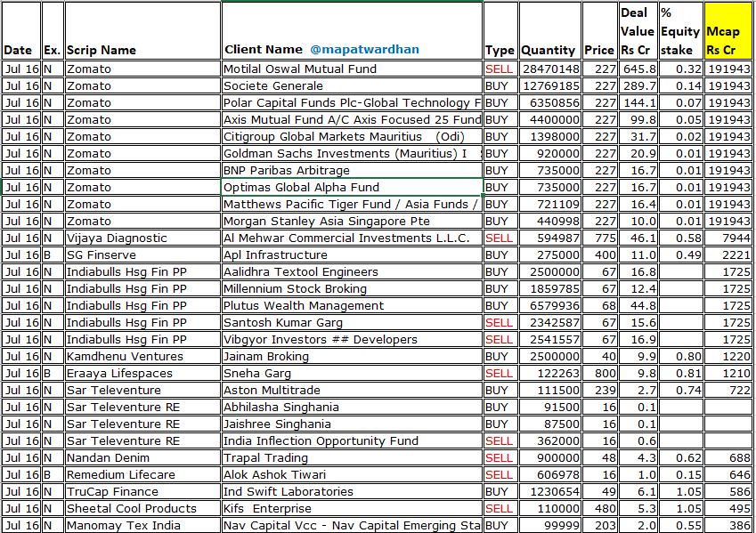
Task: Click the Sheetal Cool Products cell
Action: [142, 508]
